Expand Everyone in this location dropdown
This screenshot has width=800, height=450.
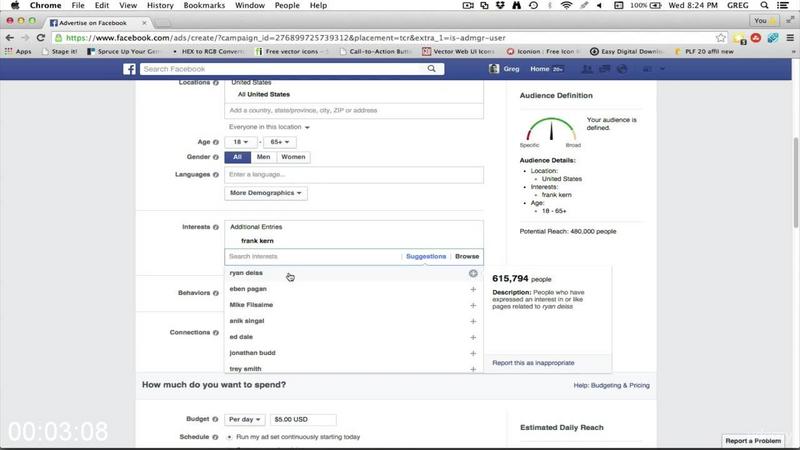pos(269,127)
